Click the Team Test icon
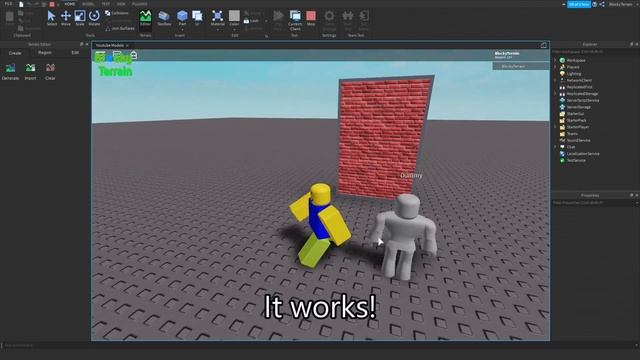The image size is (640, 360). [x=348, y=20]
